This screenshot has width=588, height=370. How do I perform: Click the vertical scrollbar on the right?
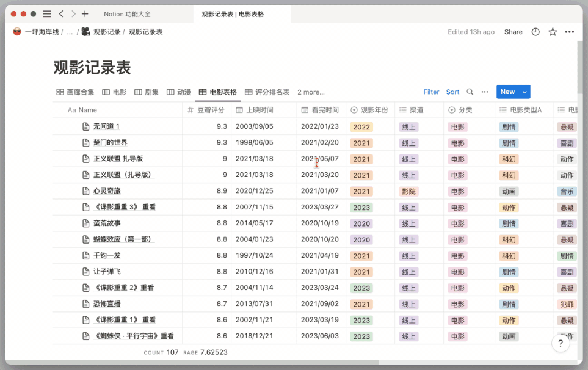click(579, 68)
